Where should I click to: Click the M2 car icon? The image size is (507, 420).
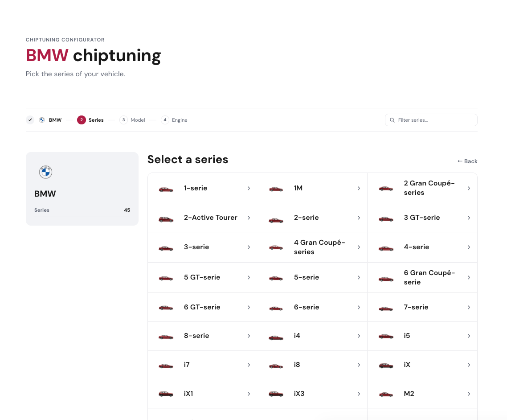(386, 395)
